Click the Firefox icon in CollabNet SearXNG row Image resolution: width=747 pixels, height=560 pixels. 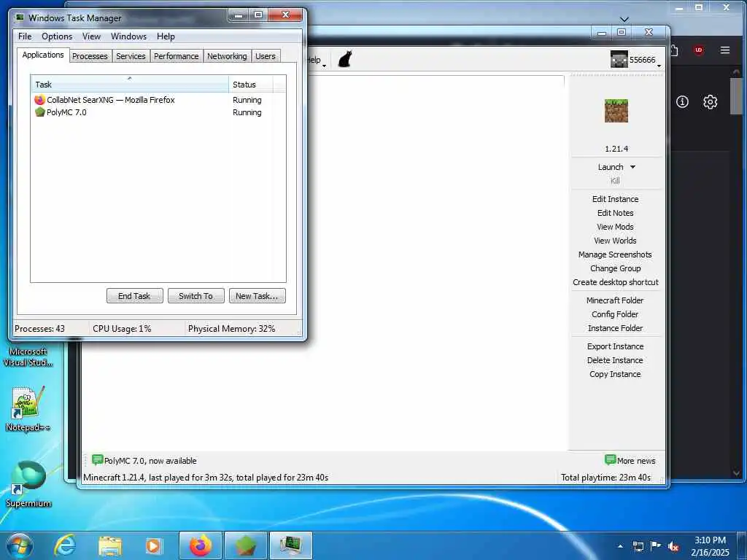click(39, 100)
